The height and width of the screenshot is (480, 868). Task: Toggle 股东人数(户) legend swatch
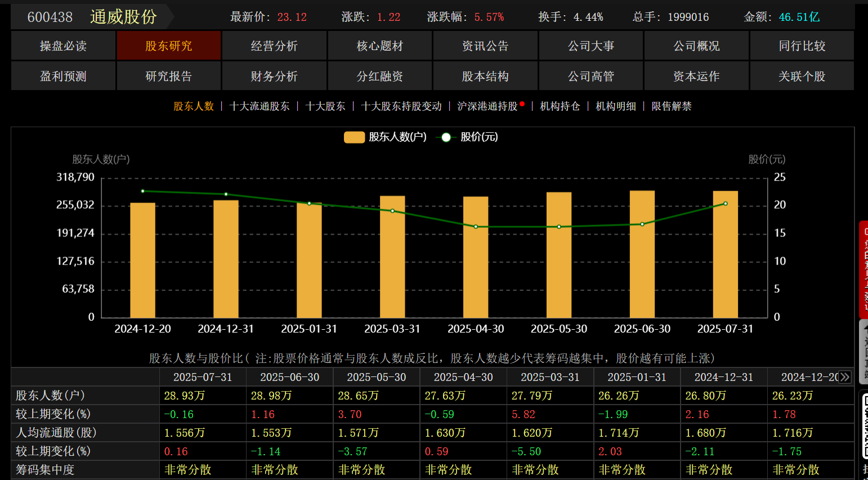(354, 137)
